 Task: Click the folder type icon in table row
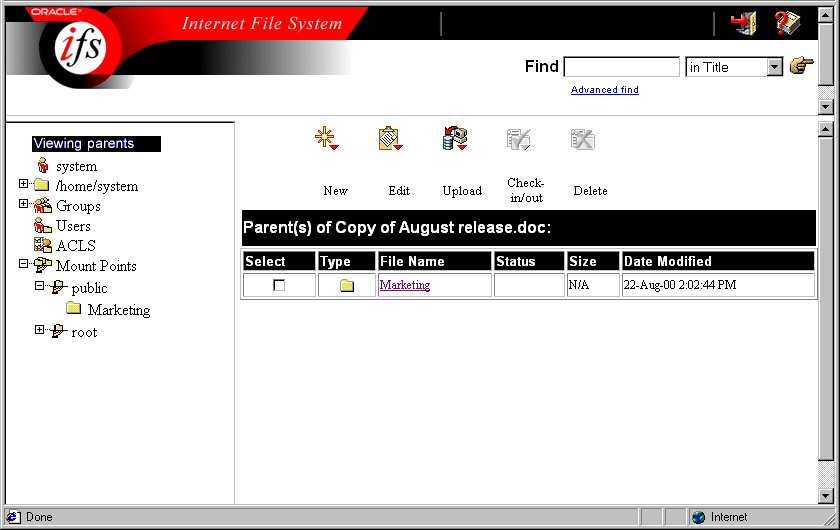click(347, 285)
